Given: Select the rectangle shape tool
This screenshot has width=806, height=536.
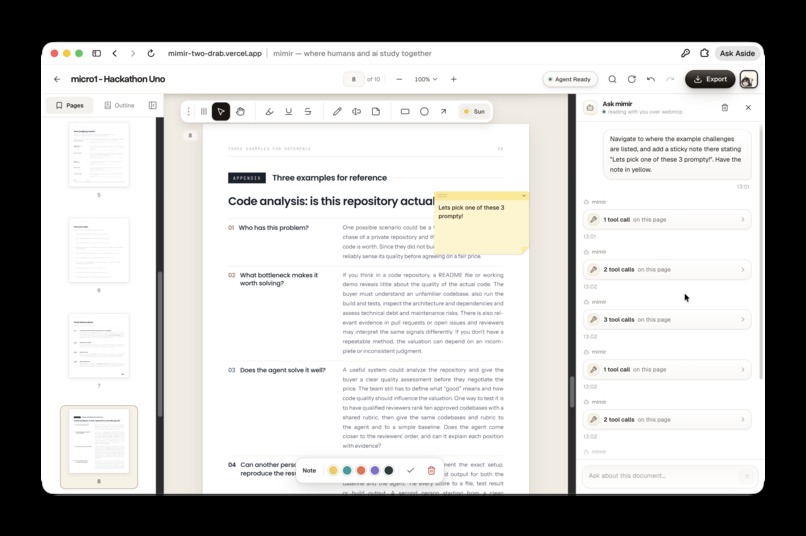Looking at the screenshot, I should pyautogui.click(x=405, y=112).
